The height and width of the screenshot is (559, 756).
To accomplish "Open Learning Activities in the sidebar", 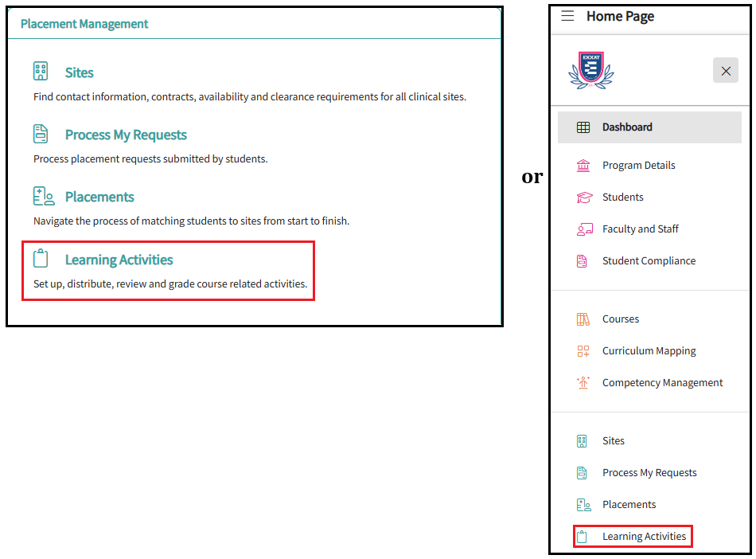I will pyautogui.click(x=644, y=537).
